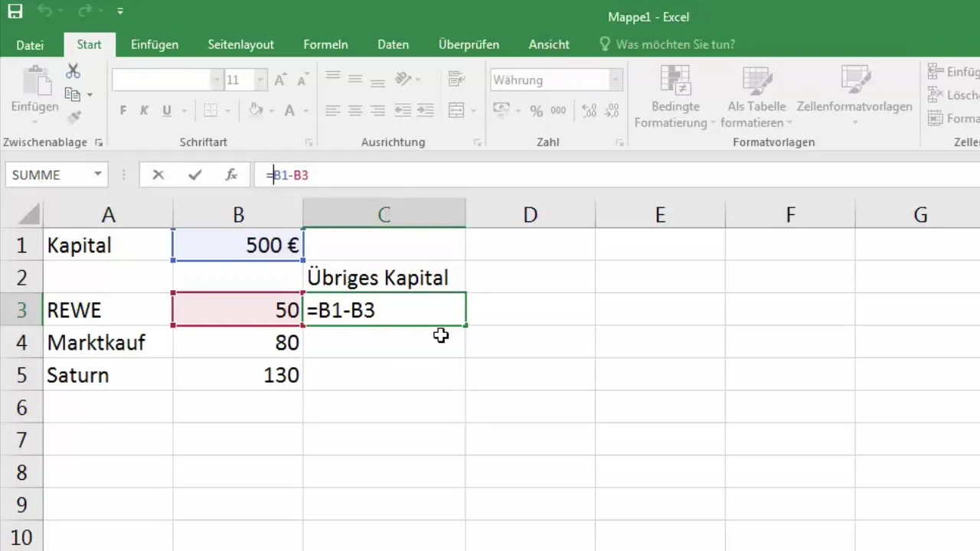
Task: Click the align left icon
Action: (x=332, y=111)
